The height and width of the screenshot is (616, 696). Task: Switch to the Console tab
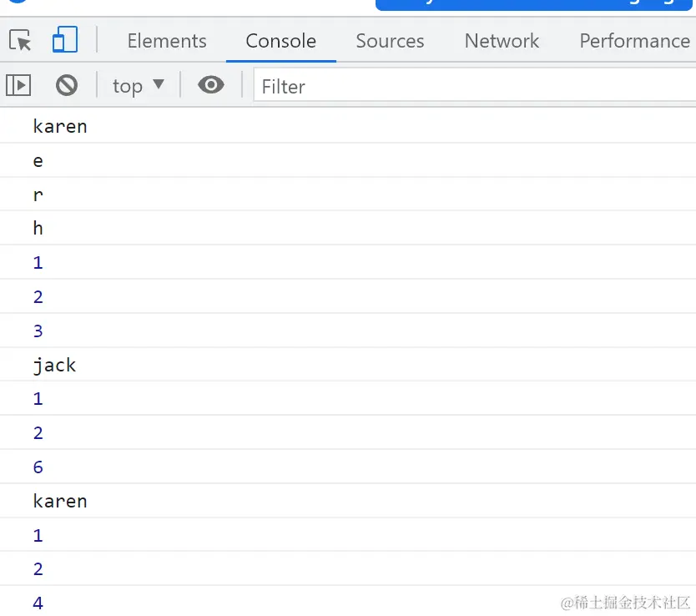[x=281, y=41]
